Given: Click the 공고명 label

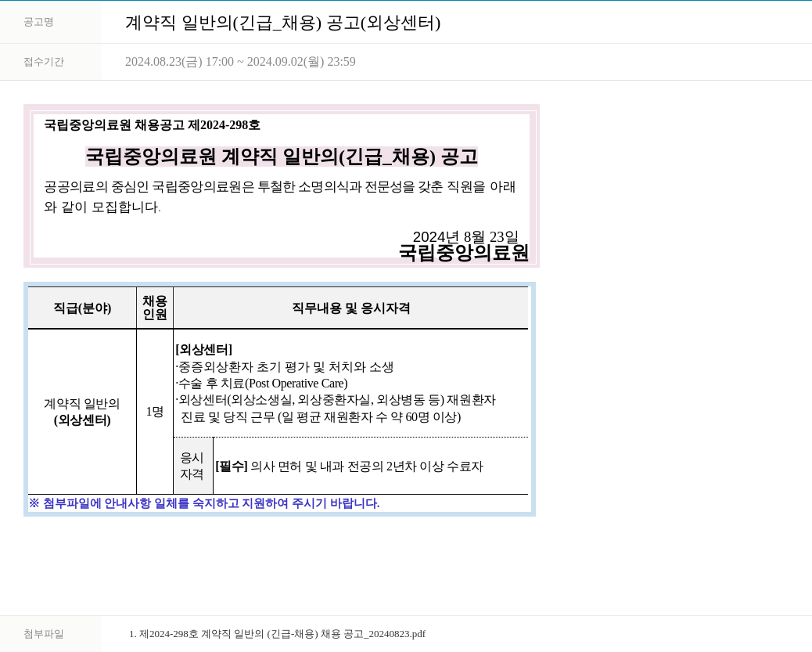Looking at the screenshot, I should point(38,22).
